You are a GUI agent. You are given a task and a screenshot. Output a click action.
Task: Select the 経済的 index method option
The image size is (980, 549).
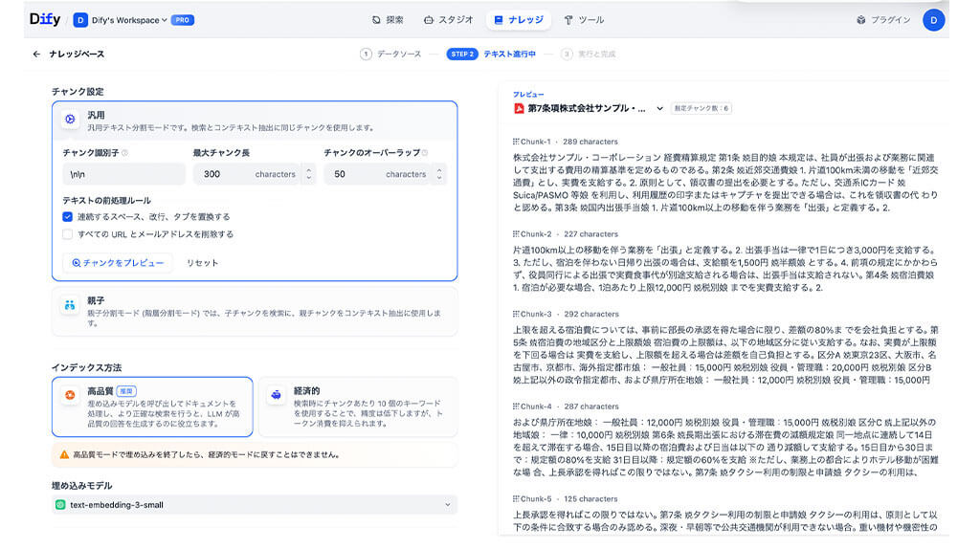(x=357, y=406)
